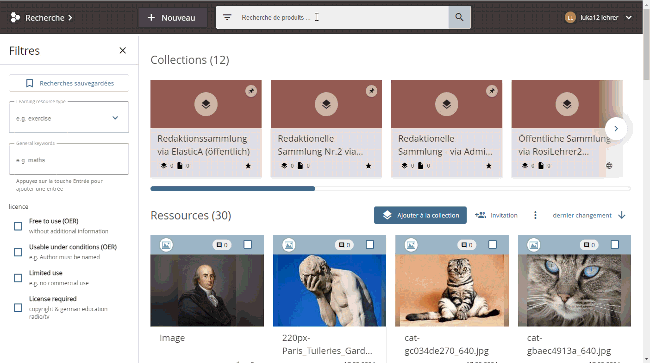The width and height of the screenshot is (650, 363).
Task: Click the Invitation button
Action: pos(496,215)
